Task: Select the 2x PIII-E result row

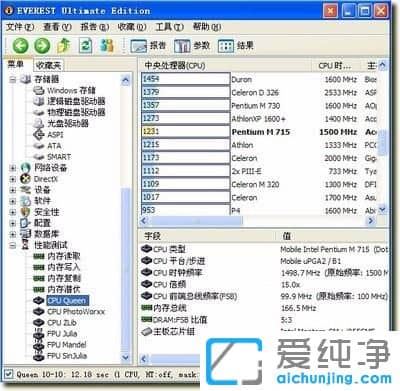Action: (x=259, y=171)
